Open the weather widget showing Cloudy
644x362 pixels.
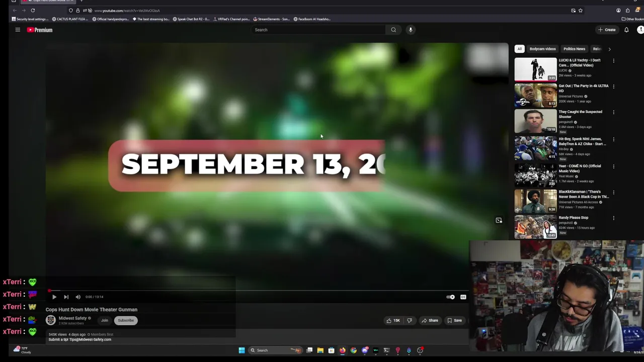(22, 350)
